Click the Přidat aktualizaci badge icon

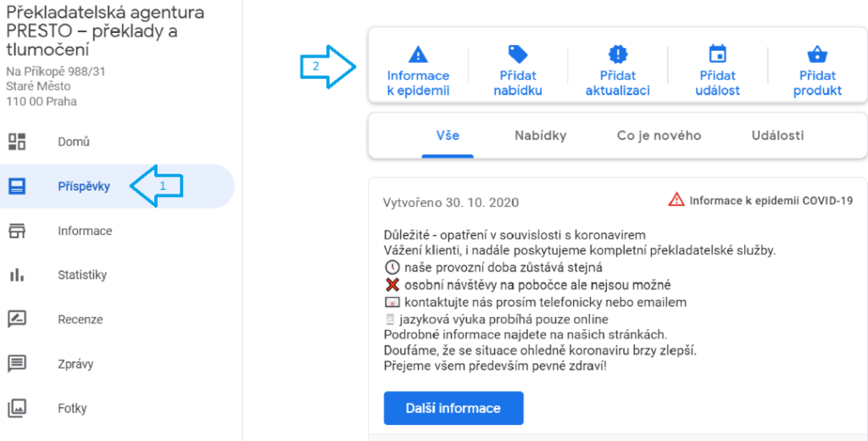coord(618,54)
